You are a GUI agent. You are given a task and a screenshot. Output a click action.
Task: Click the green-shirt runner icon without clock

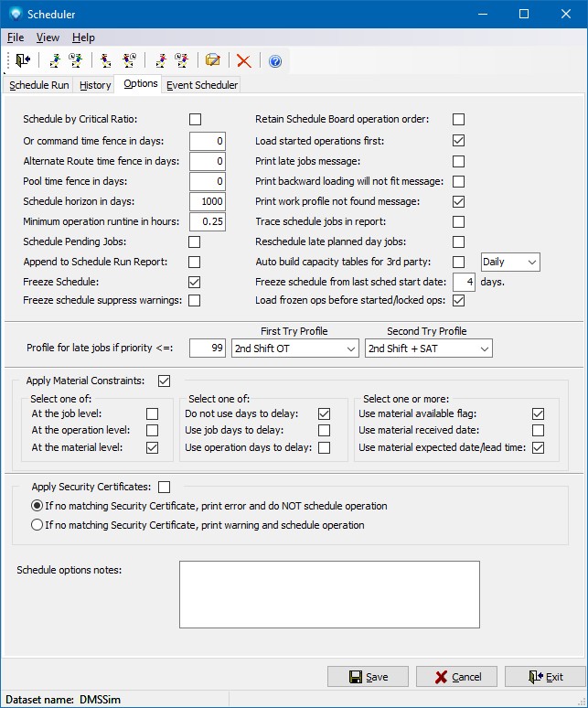(57, 60)
